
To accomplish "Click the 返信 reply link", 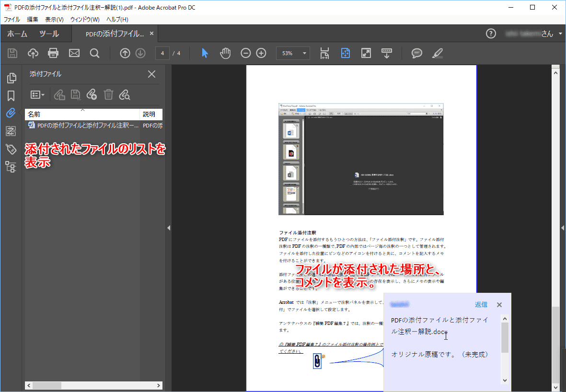I will coord(481,305).
